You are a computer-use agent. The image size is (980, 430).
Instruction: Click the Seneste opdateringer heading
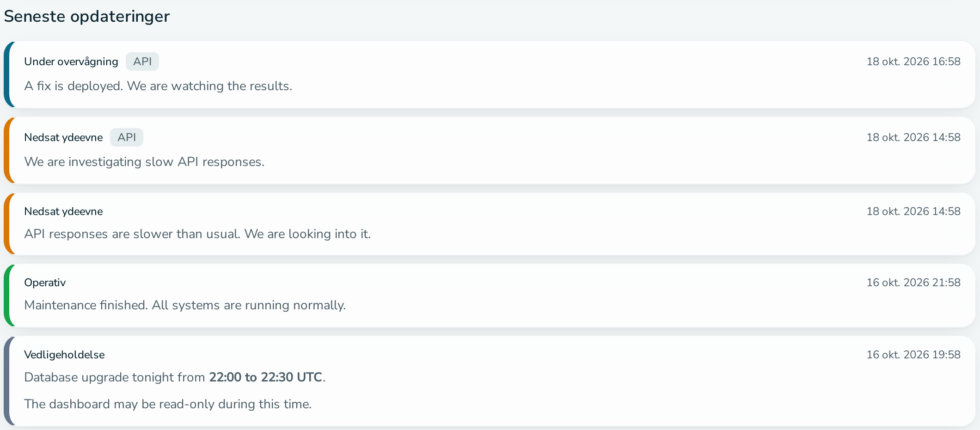(x=87, y=17)
